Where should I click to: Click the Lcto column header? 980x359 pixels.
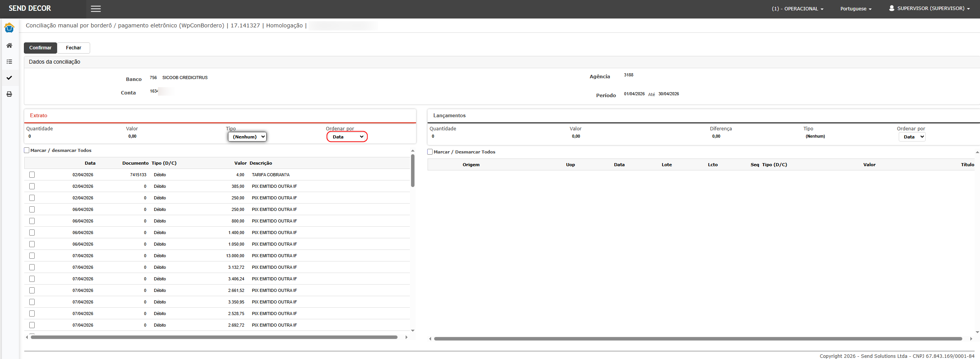(x=713, y=165)
